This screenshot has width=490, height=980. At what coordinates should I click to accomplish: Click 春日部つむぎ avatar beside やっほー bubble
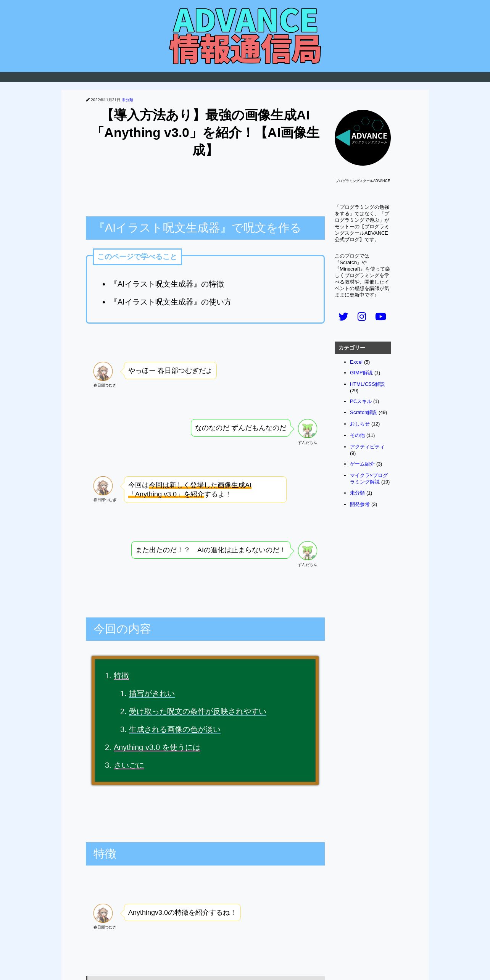pyautogui.click(x=103, y=371)
